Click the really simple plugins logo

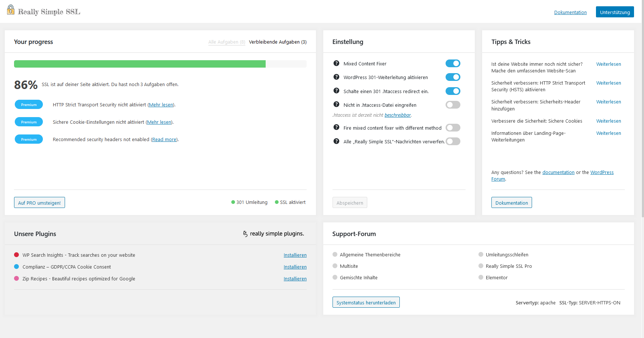coord(273,233)
